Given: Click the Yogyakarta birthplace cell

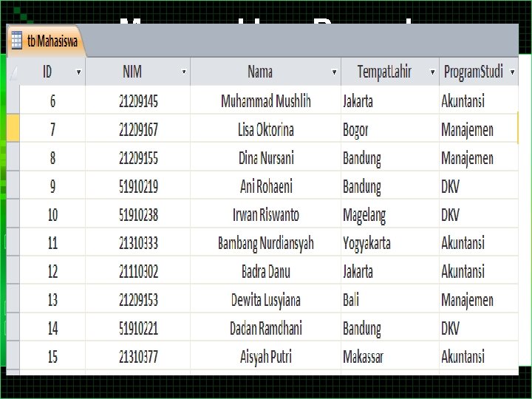Looking at the screenshot, I should (390, 243).
